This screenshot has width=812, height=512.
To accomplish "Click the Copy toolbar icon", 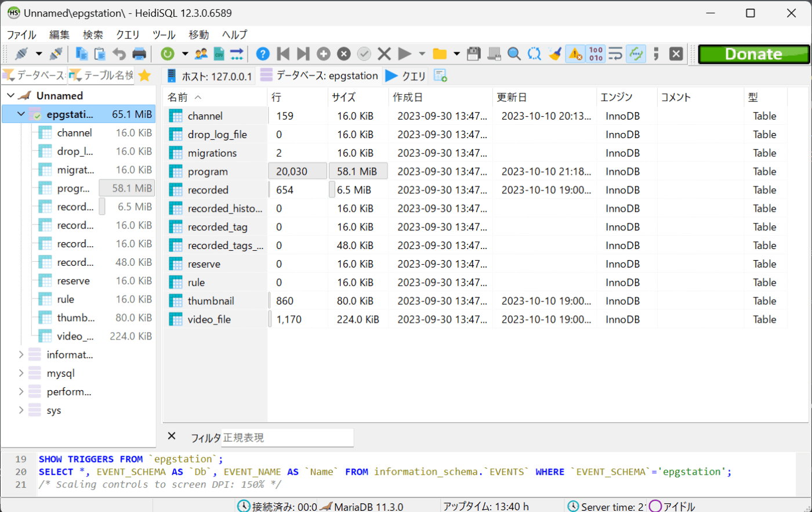I will point(82,54).
